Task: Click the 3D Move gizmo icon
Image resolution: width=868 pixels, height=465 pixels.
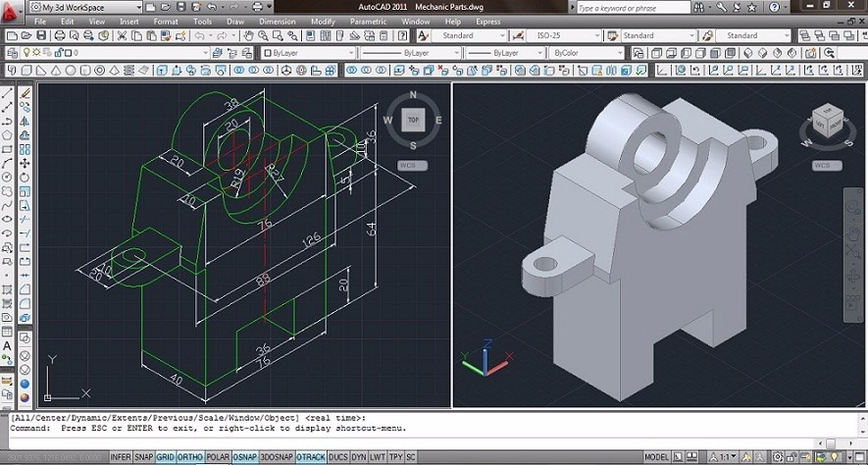Action: point(286,71)
